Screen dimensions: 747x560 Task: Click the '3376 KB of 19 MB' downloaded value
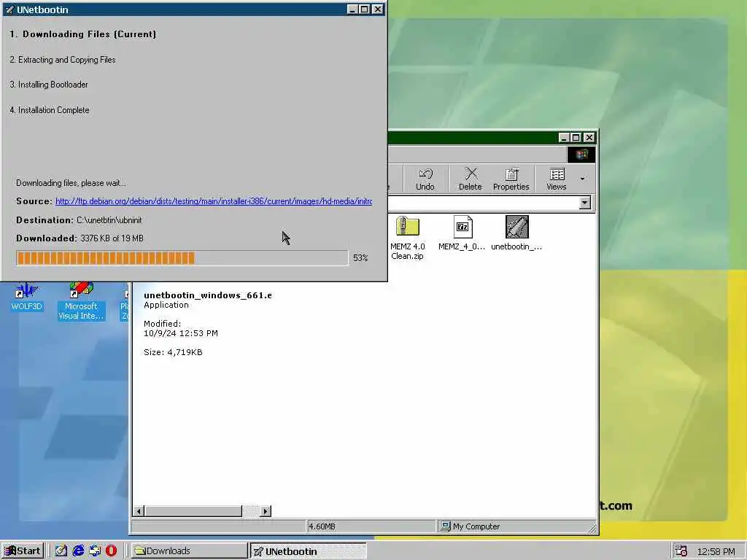tap(112, 238)
